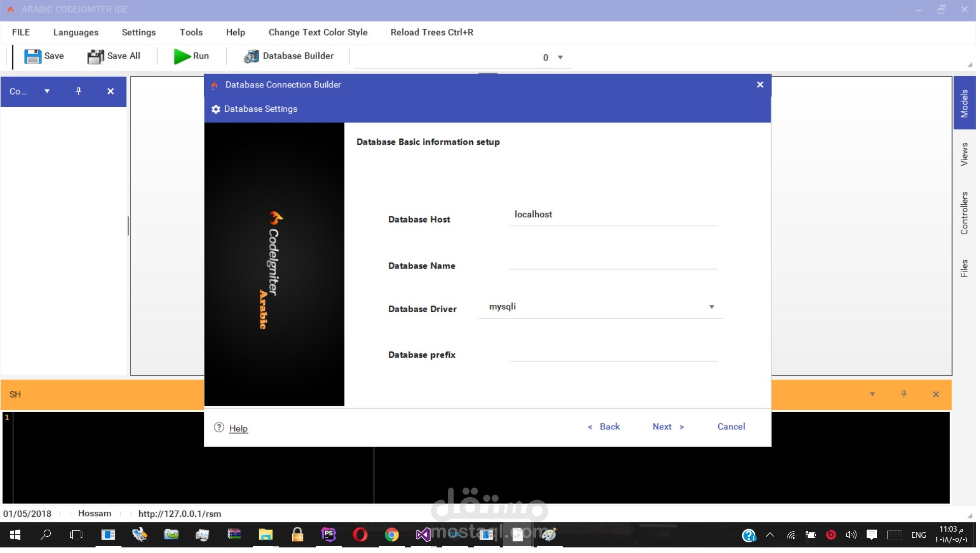Click the Save icon on the toolbar
The width and height of the screenshot is (980, 553).
click(33, 56)
